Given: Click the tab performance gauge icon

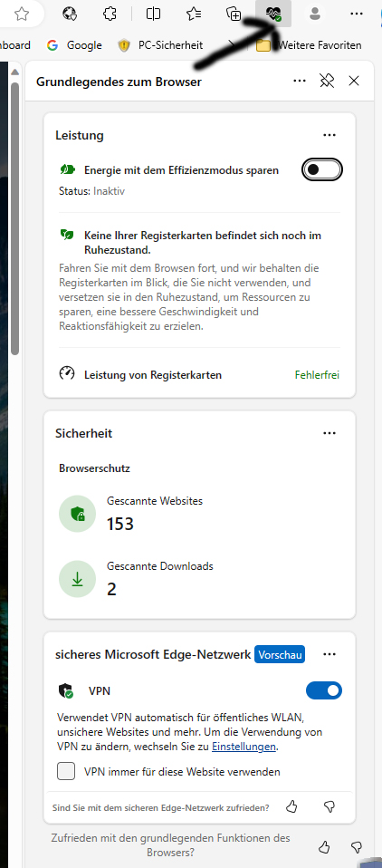Looking at the screenshot, I should point(67,373).
